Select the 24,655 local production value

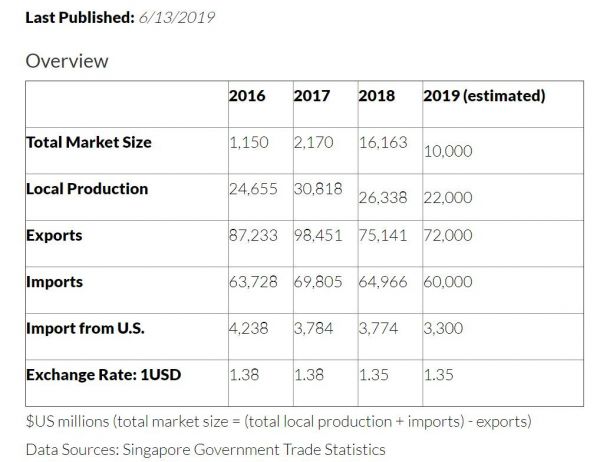click(x=254, y=188)
